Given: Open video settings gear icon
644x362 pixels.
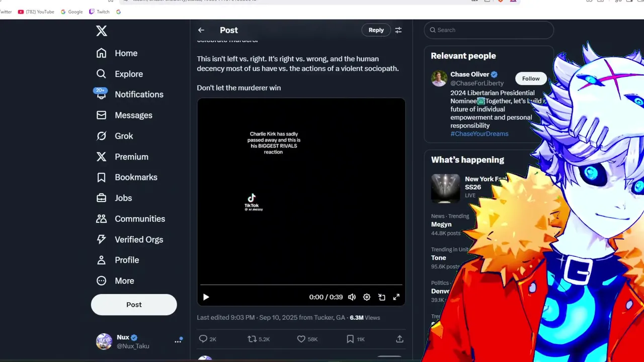Looking at the screenshot, I should coord(367,297).
